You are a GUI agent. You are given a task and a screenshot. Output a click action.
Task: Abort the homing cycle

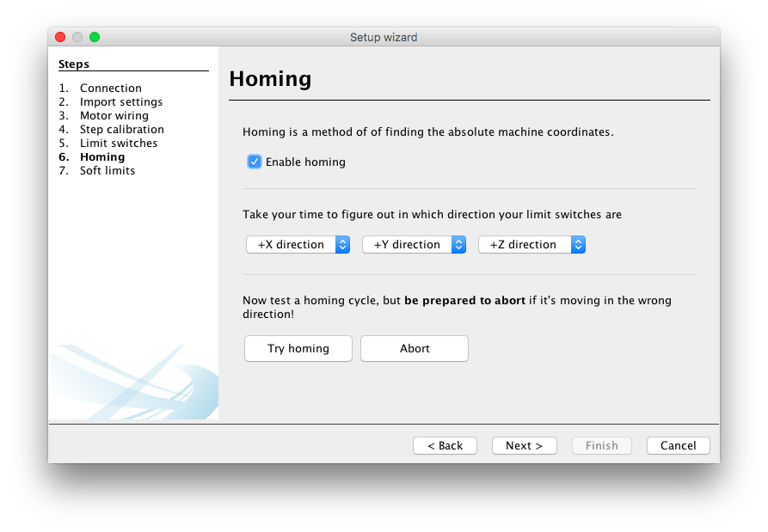click(x=414, y=348)
